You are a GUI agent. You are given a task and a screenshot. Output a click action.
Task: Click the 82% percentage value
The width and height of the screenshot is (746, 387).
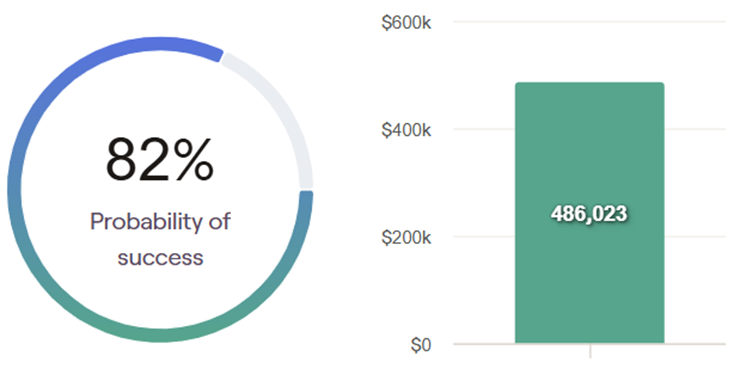click(x=160, y=159)
